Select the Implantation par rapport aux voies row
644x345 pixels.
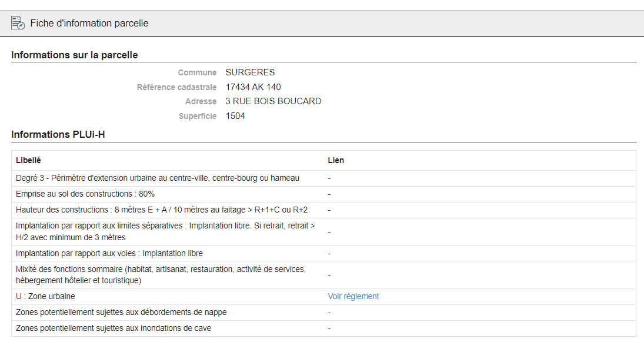point(109,254)
